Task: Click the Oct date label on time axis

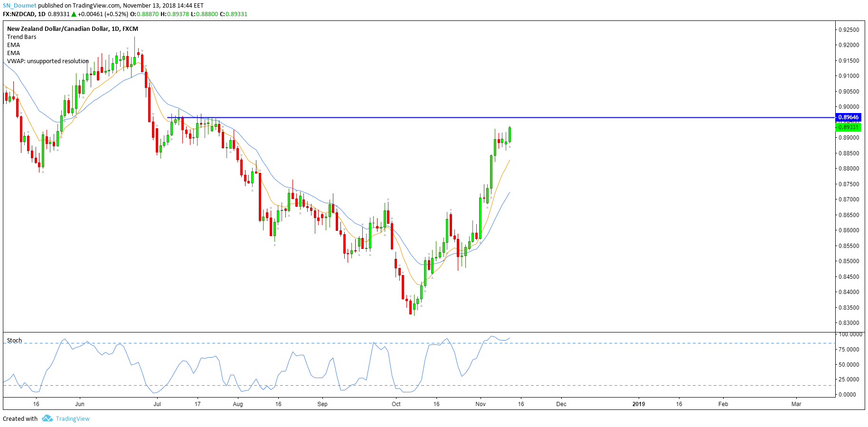Action: tap(396, 404)
